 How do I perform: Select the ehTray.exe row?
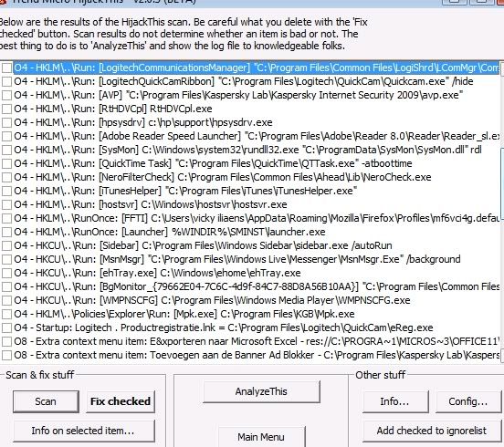coord(157,273)
